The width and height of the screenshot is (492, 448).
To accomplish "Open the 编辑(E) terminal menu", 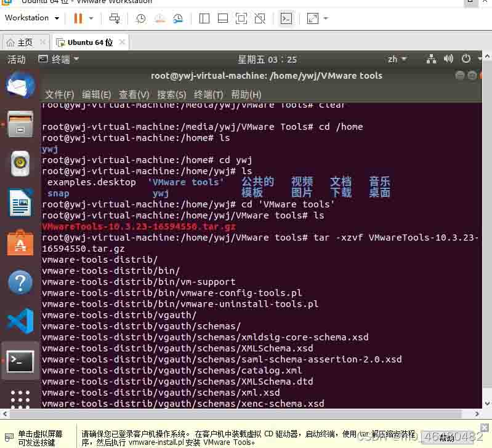I will (x=96, y=94).
